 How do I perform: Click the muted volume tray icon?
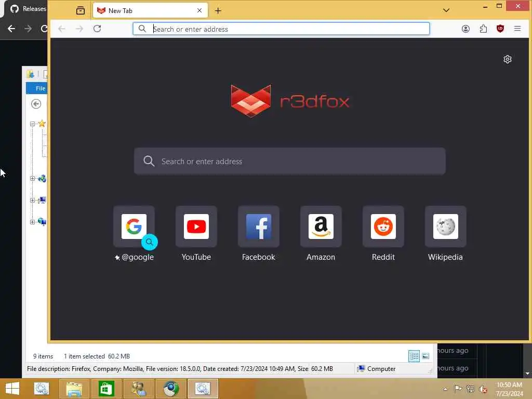point(483,389)
